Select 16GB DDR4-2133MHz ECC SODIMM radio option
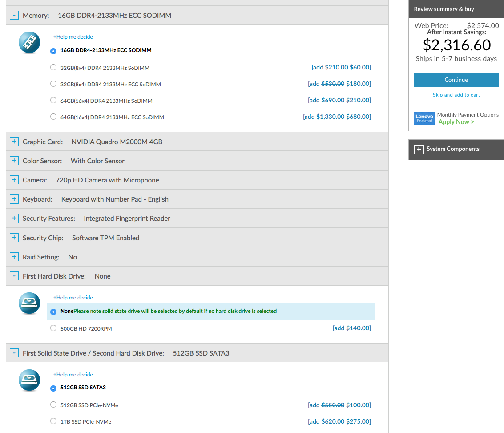The height and width of the screenshot is (433, 504). tap(53, 51)
